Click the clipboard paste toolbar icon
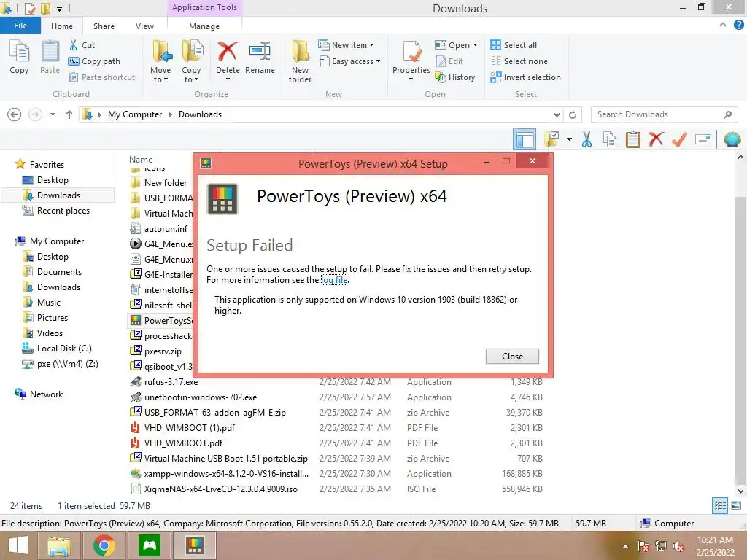747x560 pixels. [x=632, y=139]
